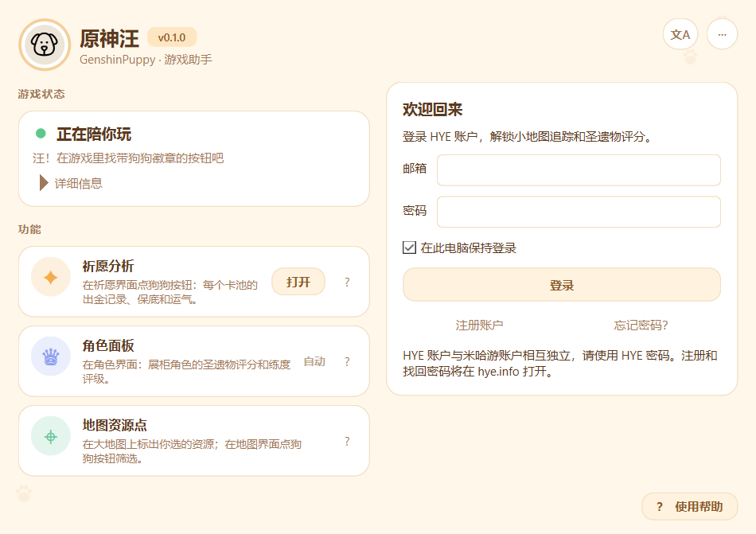
Task: Click the green status dot
Action: click(41, 134)
